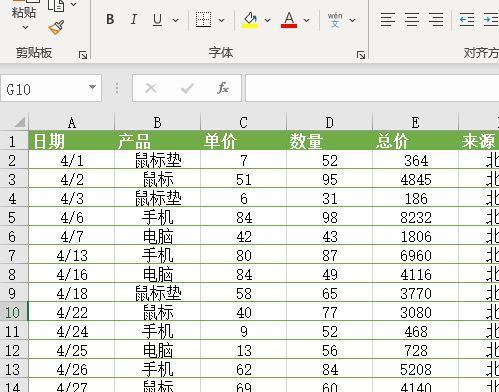Screen dimensions: 499x392
Task: Click quantity cell 31
Action: click(329, 198)
